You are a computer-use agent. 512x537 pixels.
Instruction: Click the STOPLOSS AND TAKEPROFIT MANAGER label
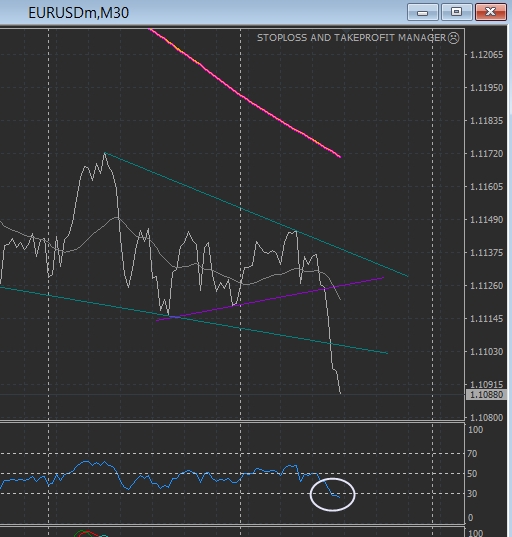351,38
